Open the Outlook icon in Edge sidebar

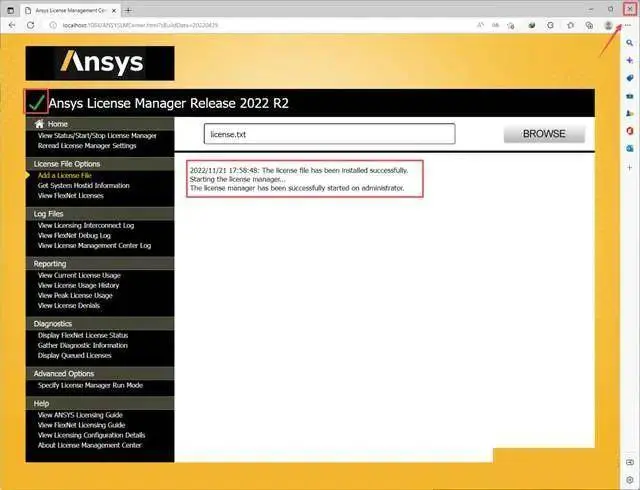pos(630,149)
